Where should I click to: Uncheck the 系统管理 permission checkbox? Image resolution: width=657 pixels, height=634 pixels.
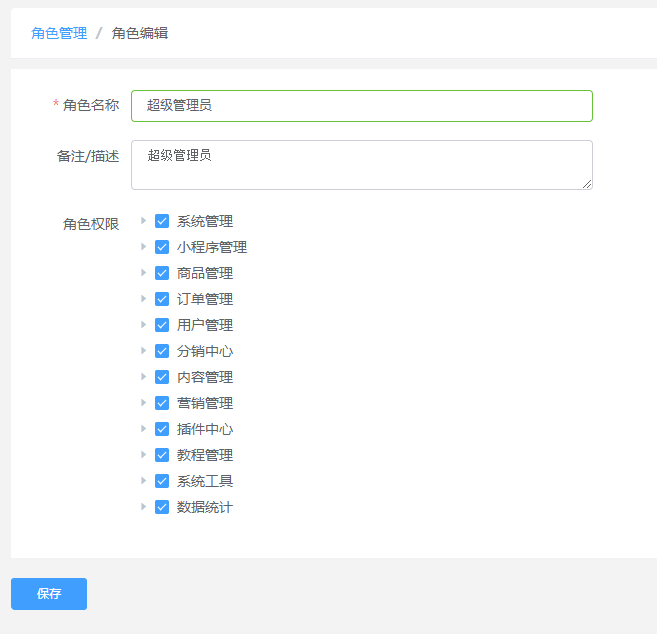click(x=162, y=221)
